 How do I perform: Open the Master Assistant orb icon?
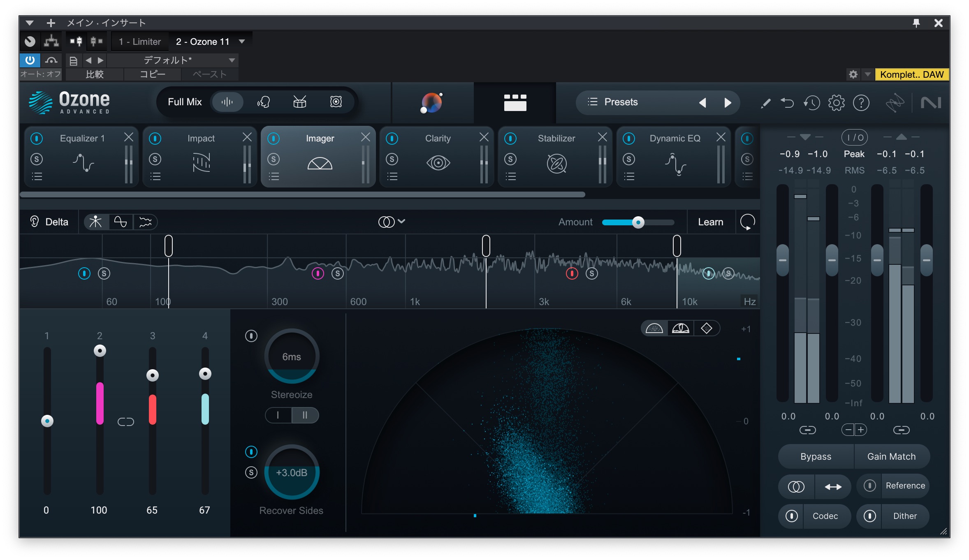point(431,103)
